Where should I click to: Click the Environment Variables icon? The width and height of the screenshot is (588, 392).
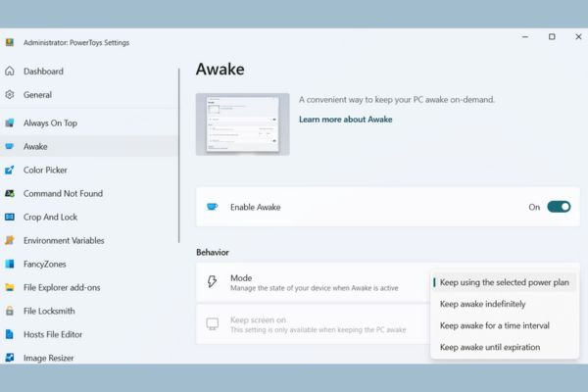pos(10,240)
